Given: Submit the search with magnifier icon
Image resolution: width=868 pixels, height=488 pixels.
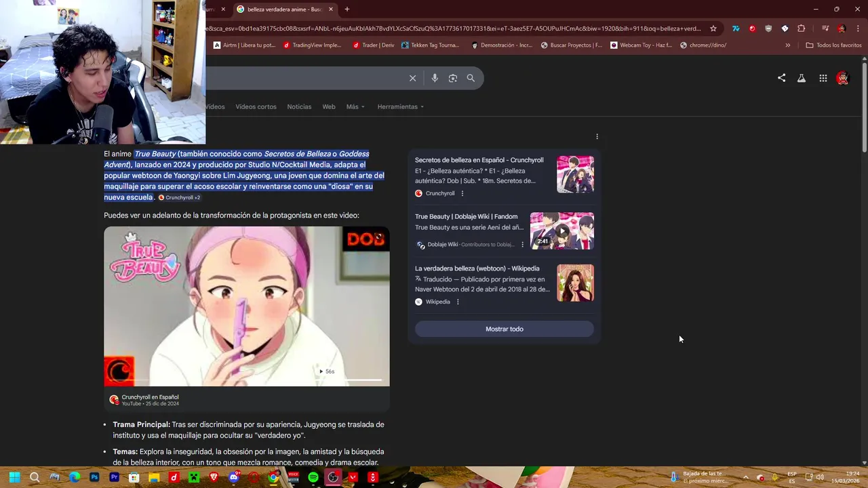Looking at the screenshot, I should pyautogui.click(x=471, y=78).
